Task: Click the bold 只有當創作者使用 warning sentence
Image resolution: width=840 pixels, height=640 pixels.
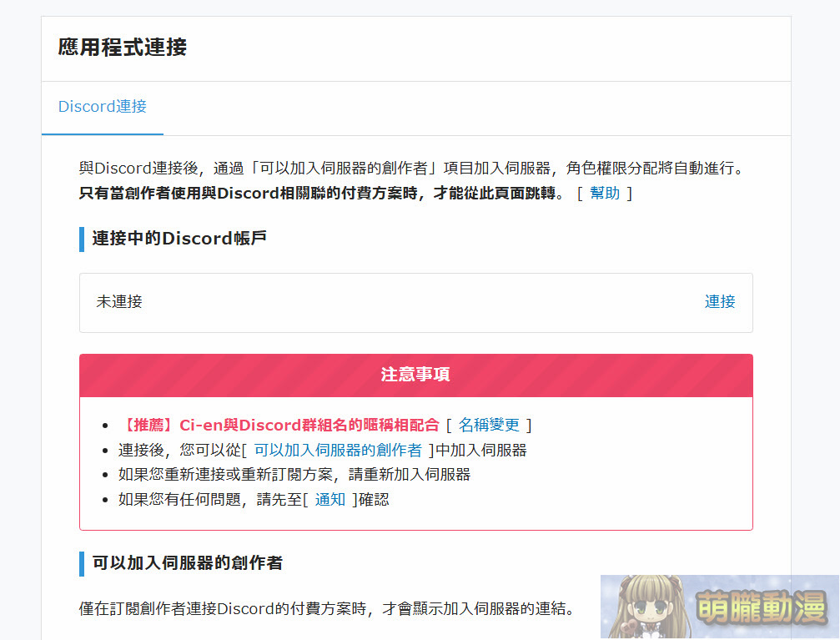Action: pos(317,193)
